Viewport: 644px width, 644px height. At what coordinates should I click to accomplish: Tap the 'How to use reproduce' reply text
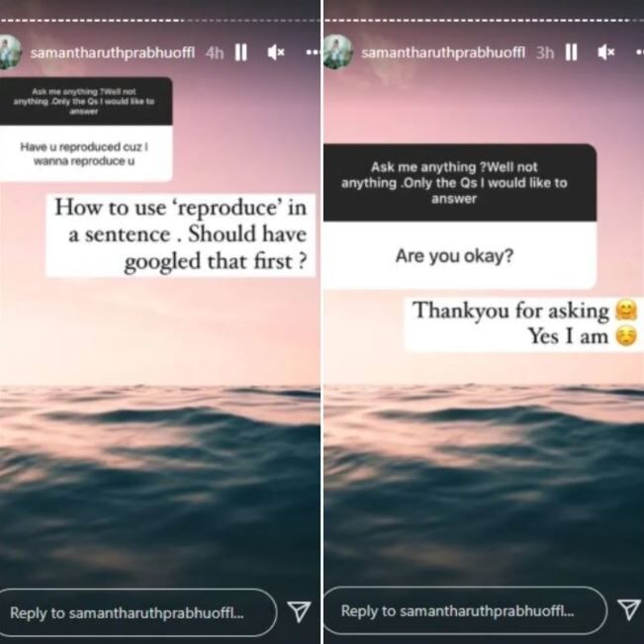point(181,234)
